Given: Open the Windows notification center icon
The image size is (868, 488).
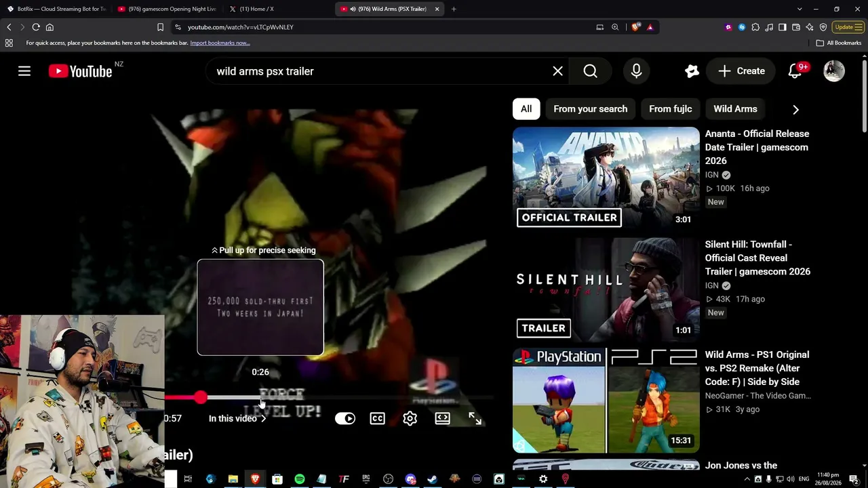Looking at the screenshot, I should [853, 479].
